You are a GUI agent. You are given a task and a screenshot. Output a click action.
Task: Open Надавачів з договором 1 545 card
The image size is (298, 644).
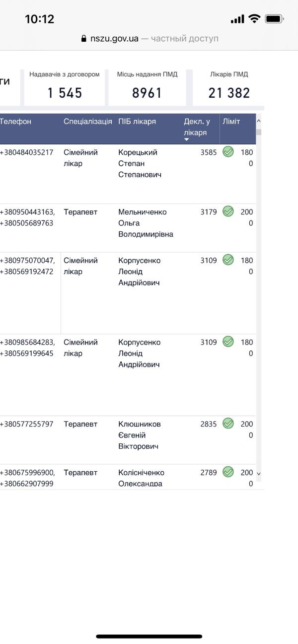click(x=65, y=87)
